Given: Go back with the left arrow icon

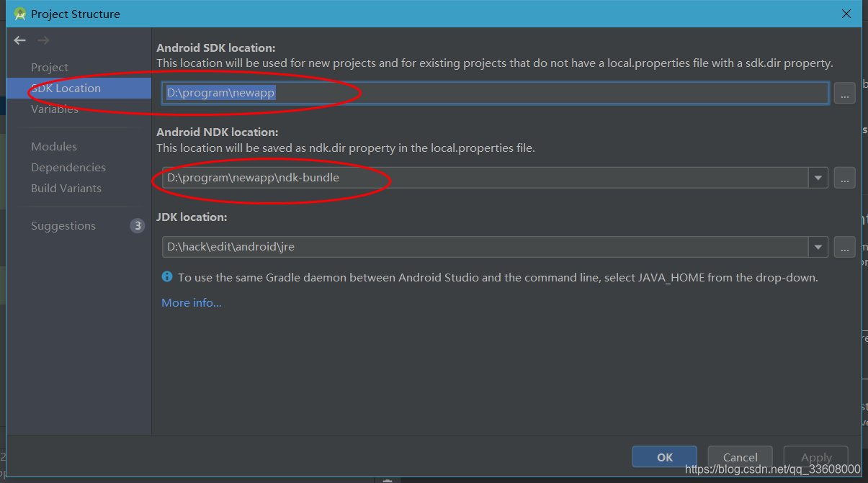Looking at the screenshot, I should [x=19, y=41].
